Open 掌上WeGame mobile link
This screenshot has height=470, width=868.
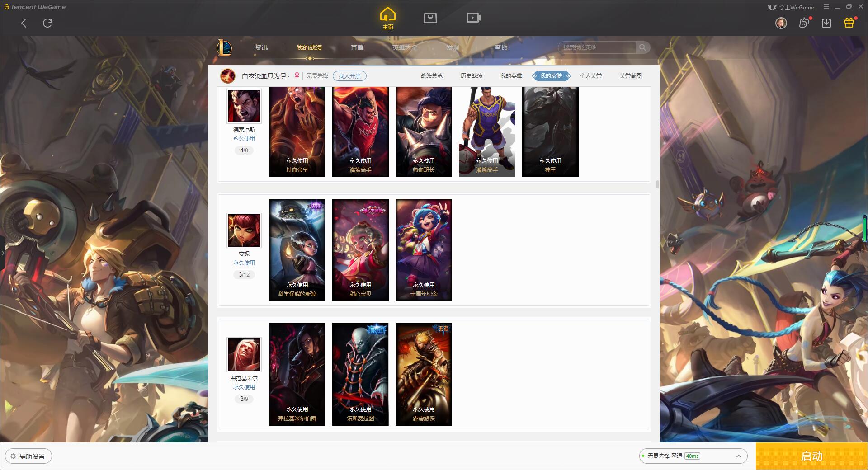click(791, 7)
